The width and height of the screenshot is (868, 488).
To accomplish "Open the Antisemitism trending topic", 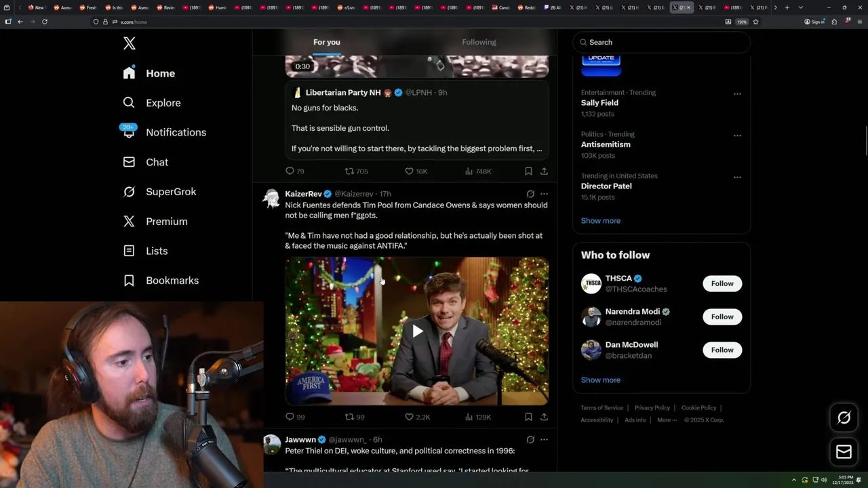I will [606, 144].
